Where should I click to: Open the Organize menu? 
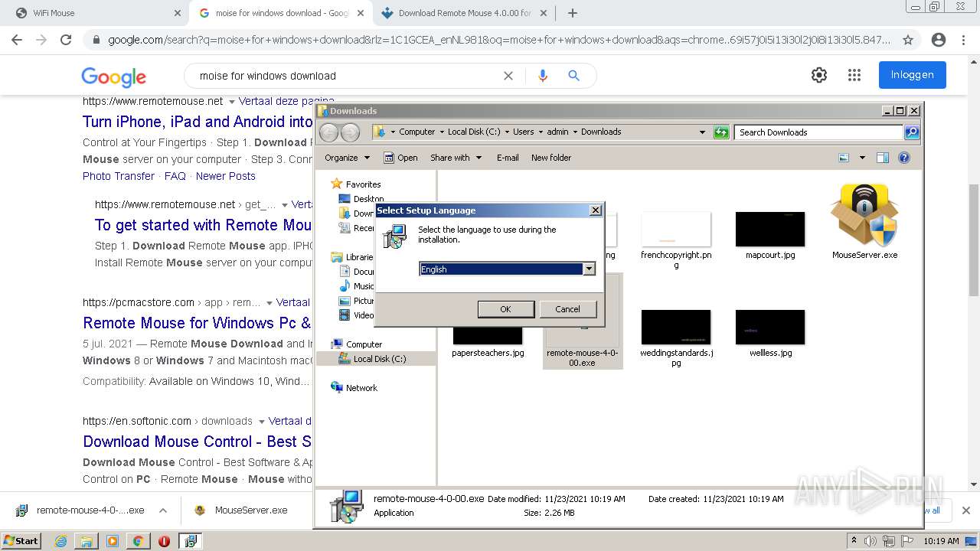(x=347, y=158)
